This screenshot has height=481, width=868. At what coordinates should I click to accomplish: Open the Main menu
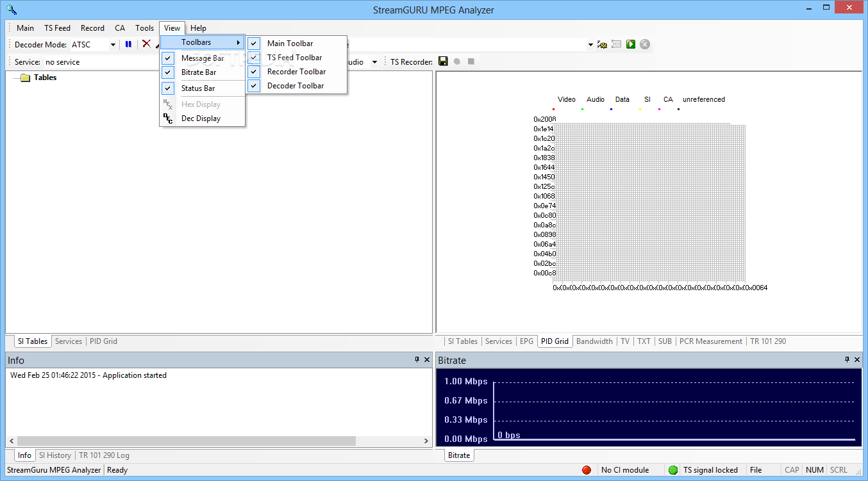point(26,28)
